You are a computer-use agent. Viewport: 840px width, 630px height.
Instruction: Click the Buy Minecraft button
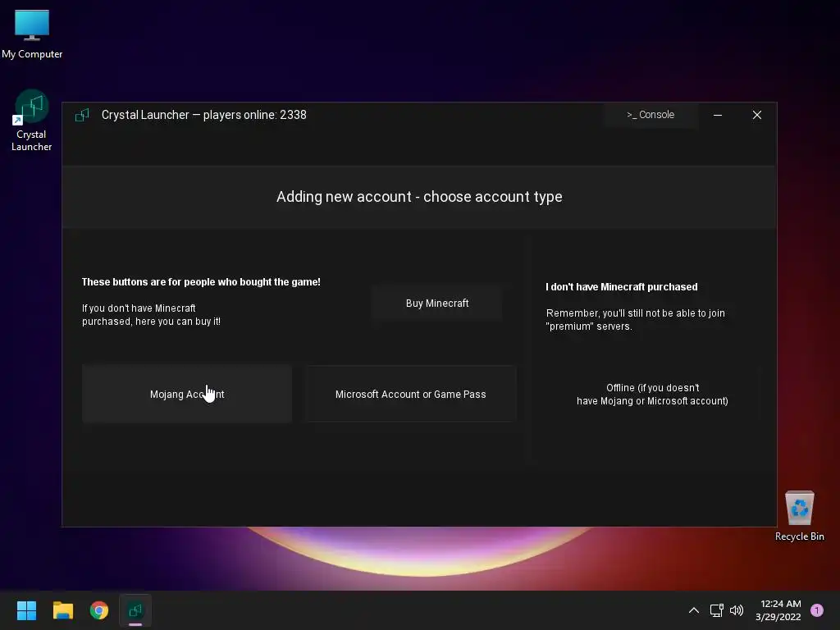[437, 304]
